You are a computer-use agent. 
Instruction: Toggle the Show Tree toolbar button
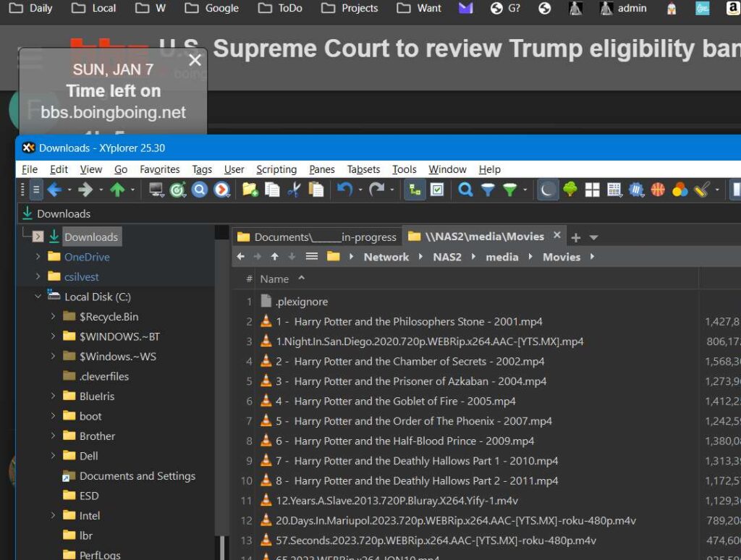(415, 190)
